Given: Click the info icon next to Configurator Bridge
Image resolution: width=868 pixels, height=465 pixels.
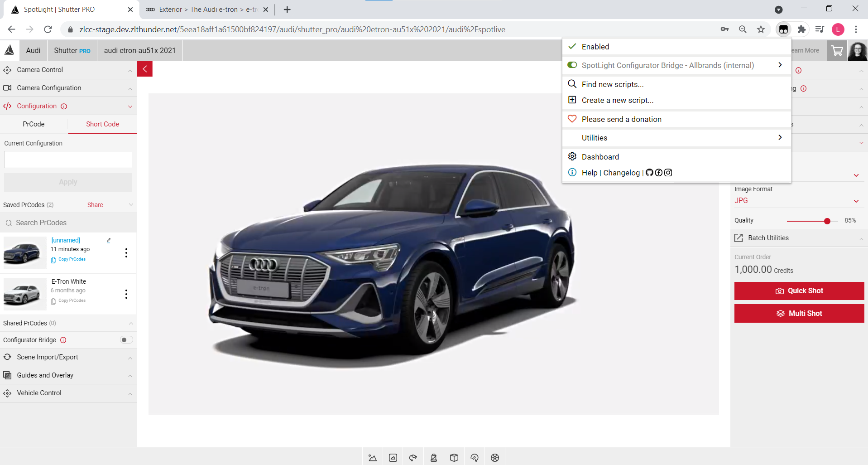Looking at the screenshot, I should [63, 340].
